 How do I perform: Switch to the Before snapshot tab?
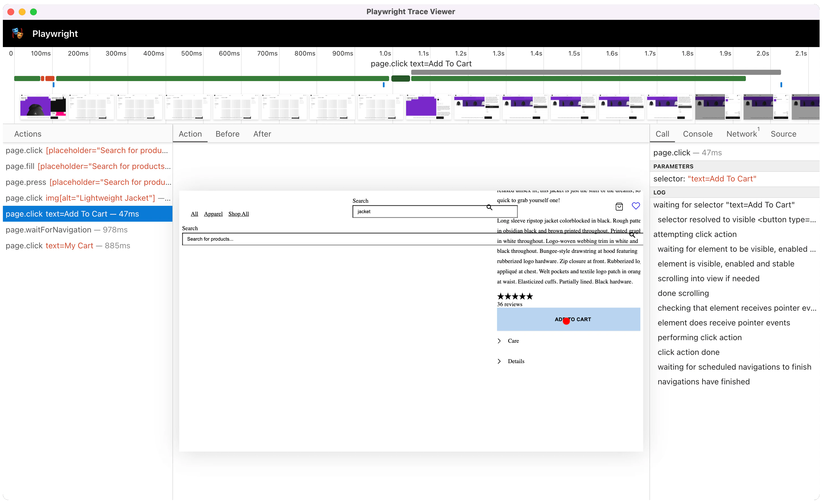[227, 134]
